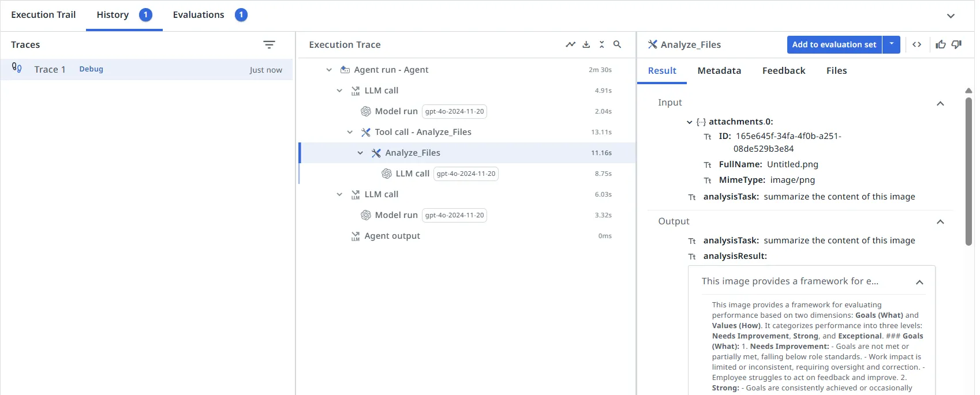This screenshot has width=980, height=395.
Task: Click the timeline chart icon in Execution Trace
Action: 570,44
